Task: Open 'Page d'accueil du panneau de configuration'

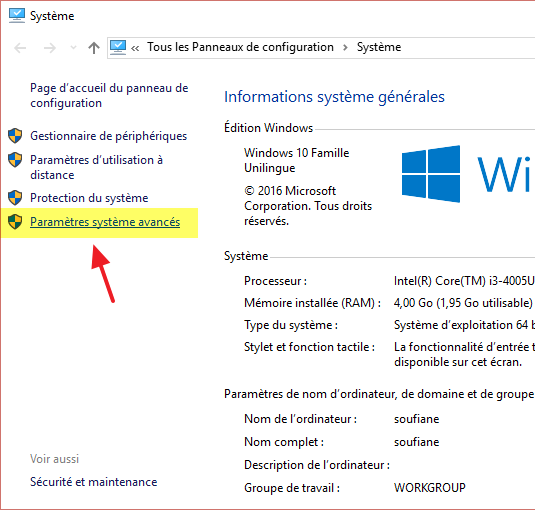Action: pos(109,96)
